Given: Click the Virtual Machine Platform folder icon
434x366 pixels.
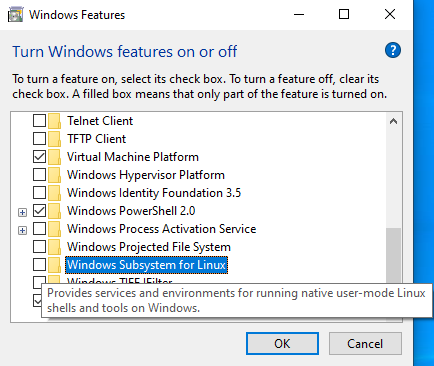Looking at the screenshot, I should 54,157.
